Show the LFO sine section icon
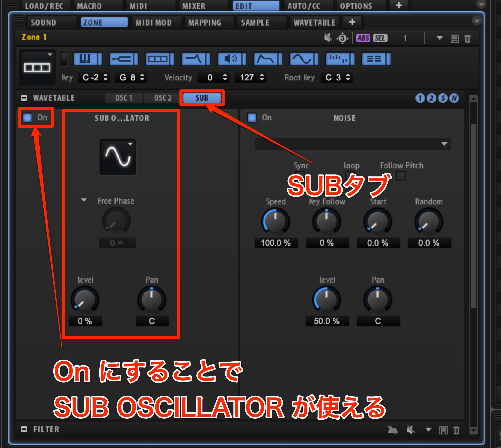 (x=304, y=59)
